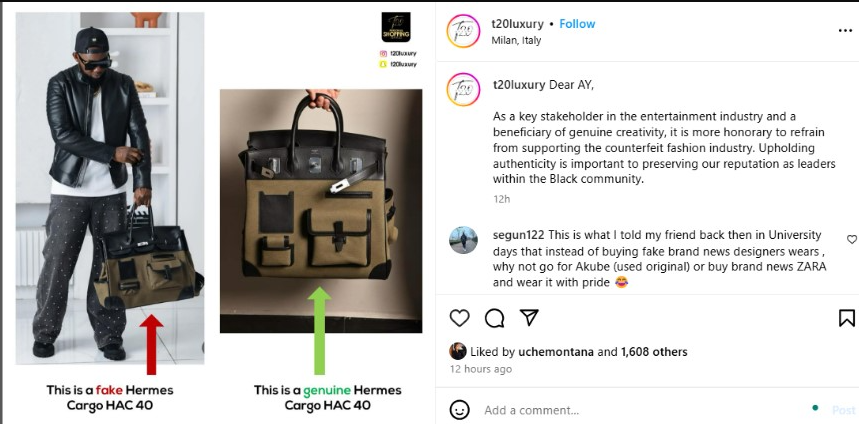Open comments via speech bubble icon
This screenshot has width=859, height=424.
[x=494, y=318]
